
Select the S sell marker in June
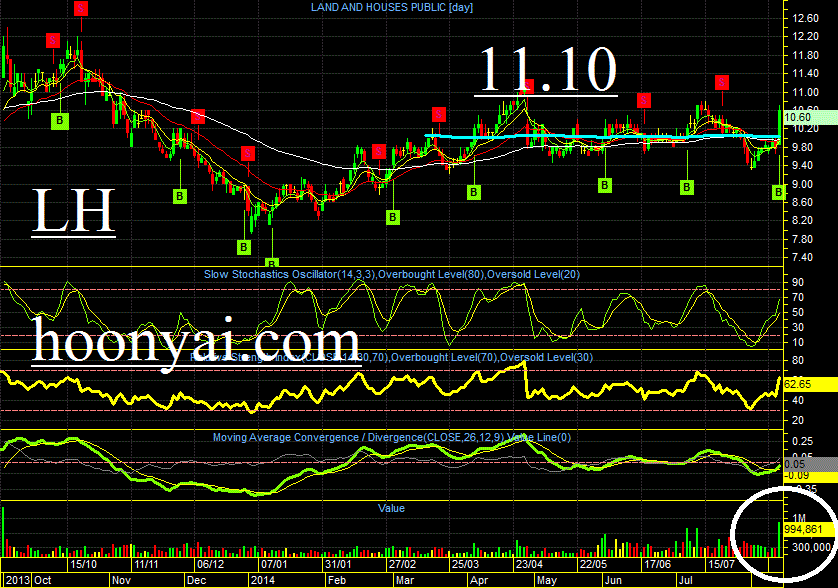644,100
